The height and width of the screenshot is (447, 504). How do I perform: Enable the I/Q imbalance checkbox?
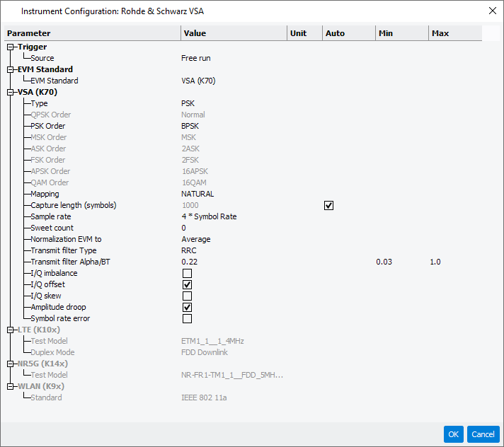tap(187, 273)
